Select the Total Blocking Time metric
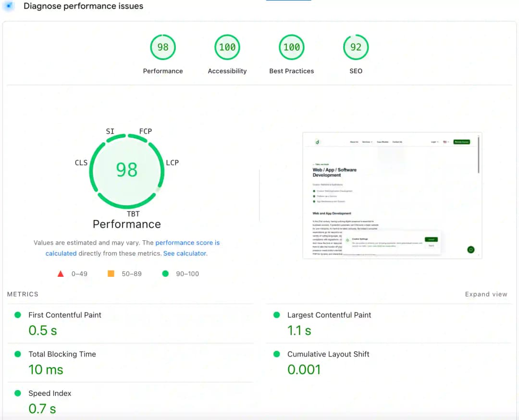Image resolution: width=519 pixels, height=420 pixels. pos(62,354)
